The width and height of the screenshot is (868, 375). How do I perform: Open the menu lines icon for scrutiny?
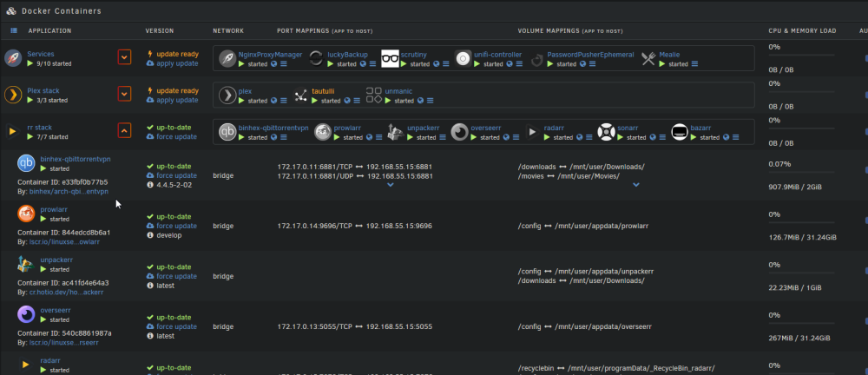pyautogui.click(x=445, y=64)
